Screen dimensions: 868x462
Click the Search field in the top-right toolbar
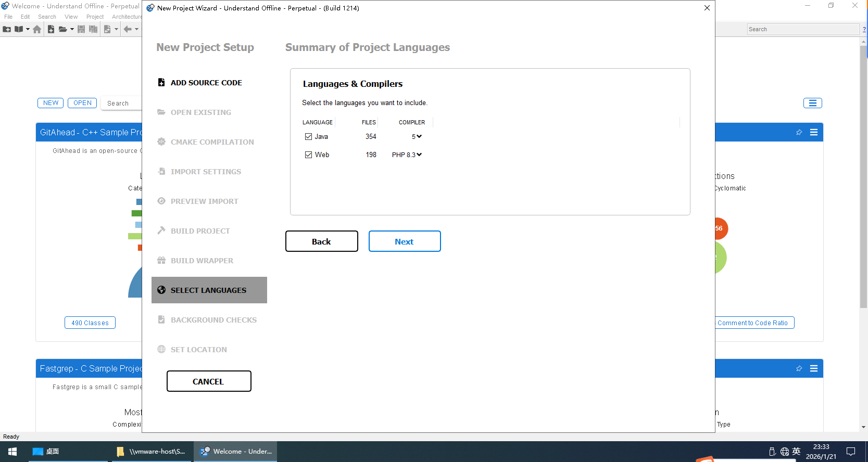click(x=802, y=29)
